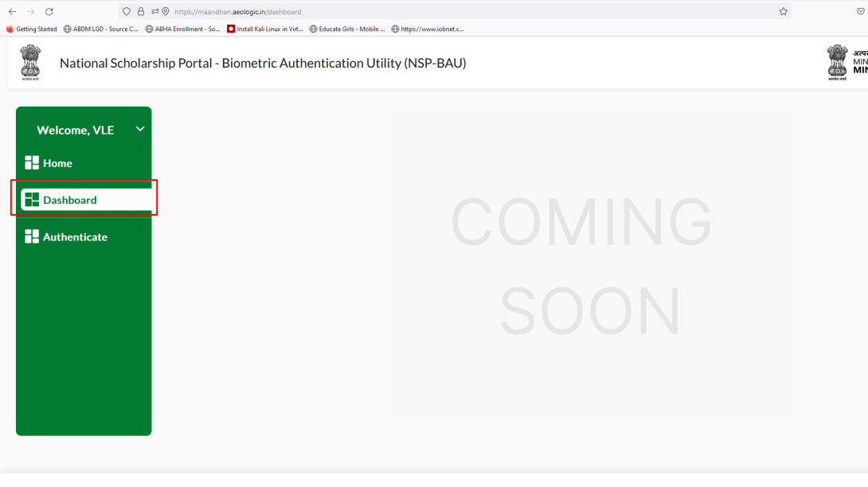Click the grid icon next to Authenticate

pos(32,236)
